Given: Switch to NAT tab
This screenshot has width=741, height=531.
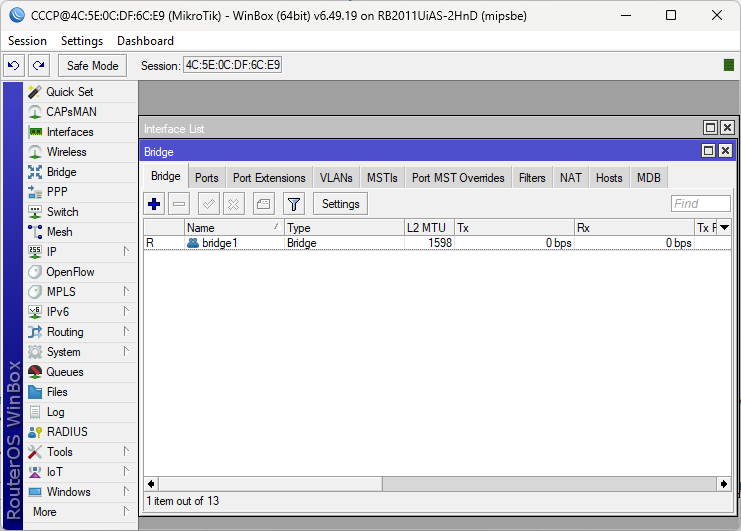Looking at the screenshot, I should click(x=571, y=178).
